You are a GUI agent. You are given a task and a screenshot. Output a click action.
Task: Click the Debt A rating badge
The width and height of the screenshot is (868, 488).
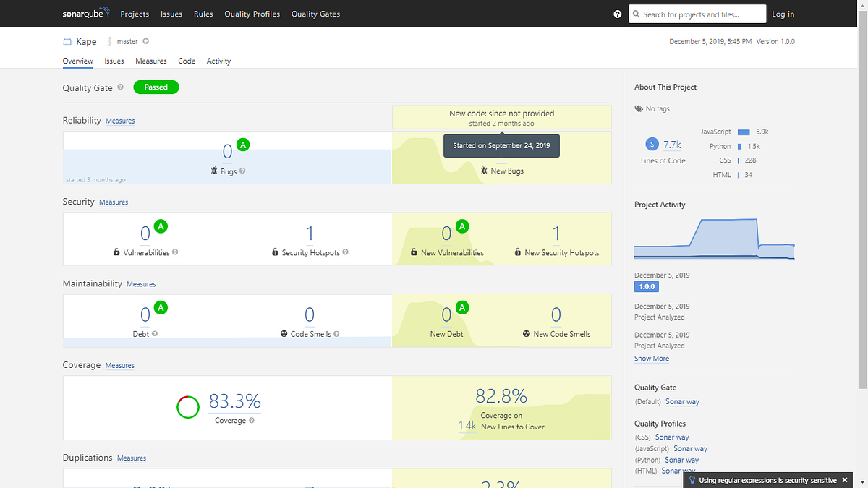[x=161, y=308]
